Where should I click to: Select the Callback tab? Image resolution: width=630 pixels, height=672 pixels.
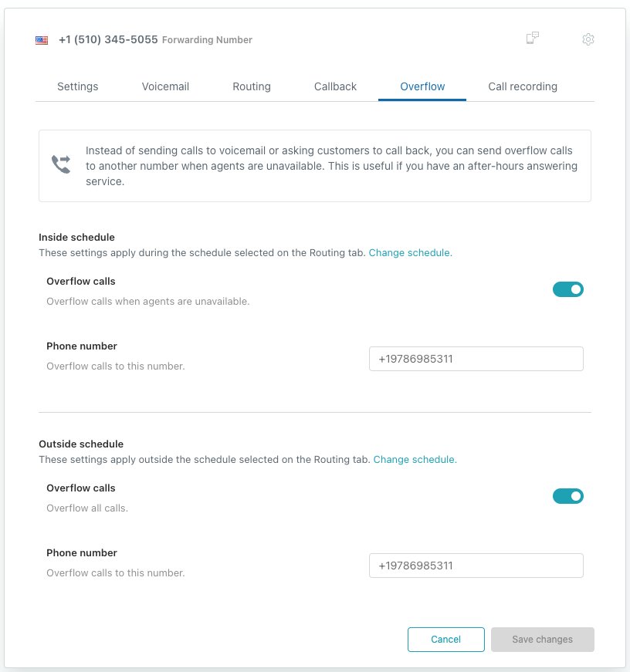(335, 86)
